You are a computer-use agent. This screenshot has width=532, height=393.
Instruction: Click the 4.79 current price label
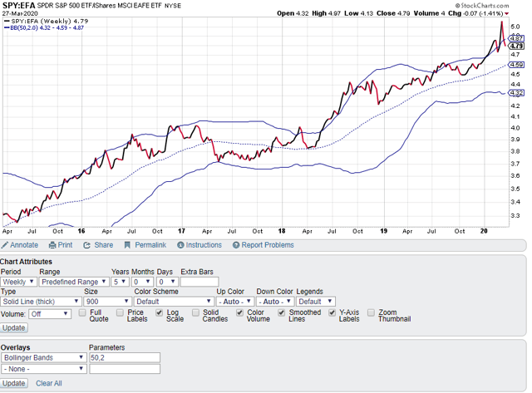click(x=516, y=47)
